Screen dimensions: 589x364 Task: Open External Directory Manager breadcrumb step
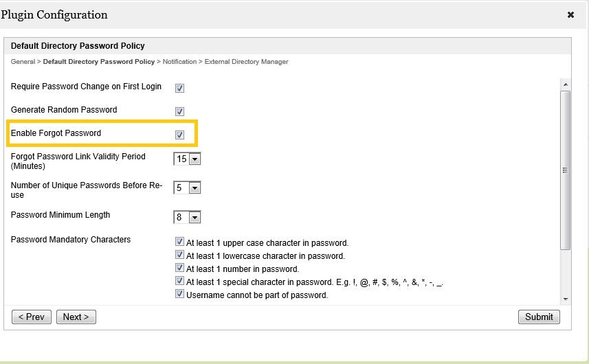[x=246, y=62]
